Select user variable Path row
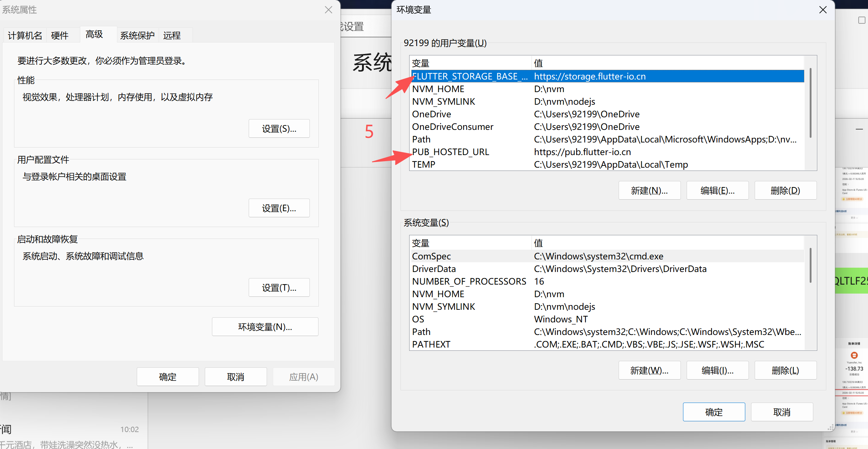 coord(421,139)
